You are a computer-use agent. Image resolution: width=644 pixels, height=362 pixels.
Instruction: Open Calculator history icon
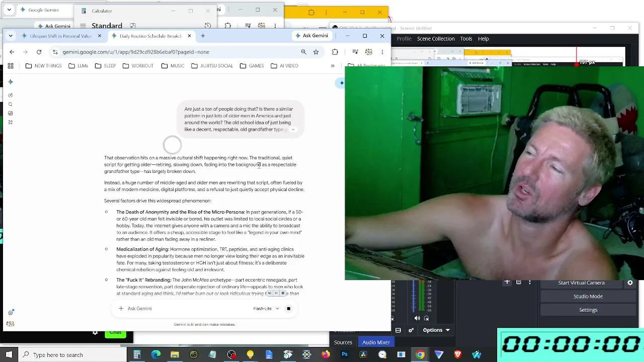coord(208,26)
